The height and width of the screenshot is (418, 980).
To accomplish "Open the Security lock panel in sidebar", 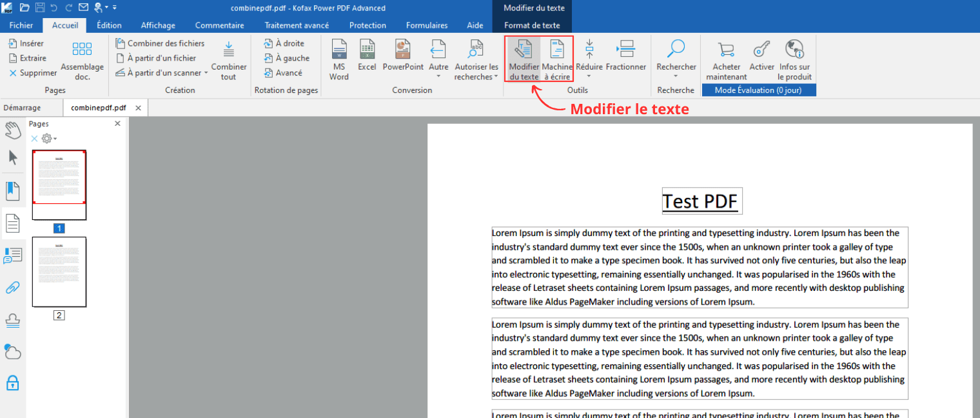I will [13, 383].
